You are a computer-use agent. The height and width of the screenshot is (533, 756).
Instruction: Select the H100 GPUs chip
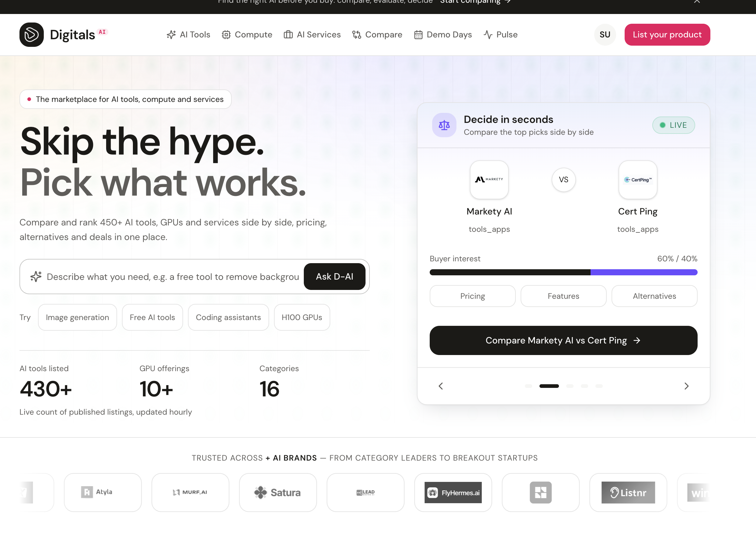pos(302,317)
